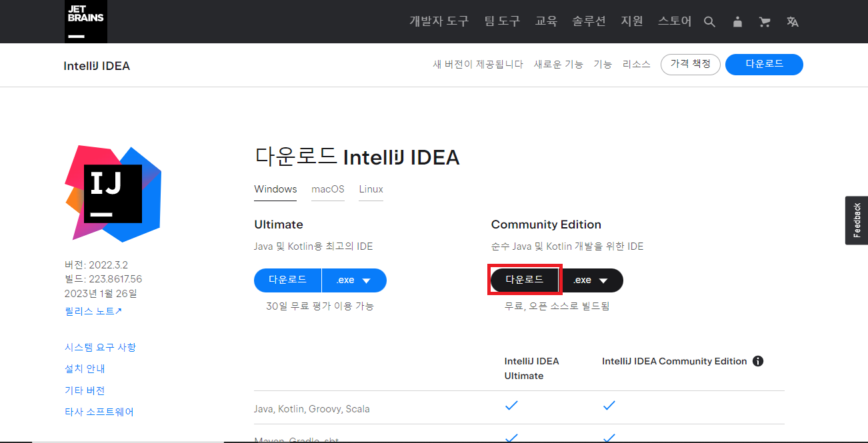
Task: Click the 다운로드 IntelliJ IDEA page heading
Action: tap(357, 157)
